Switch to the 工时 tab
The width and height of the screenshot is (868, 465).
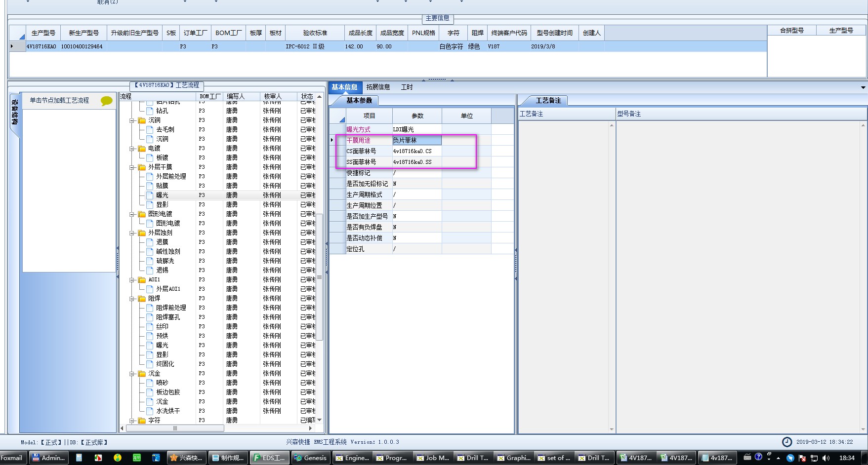(x=407, y=87)
